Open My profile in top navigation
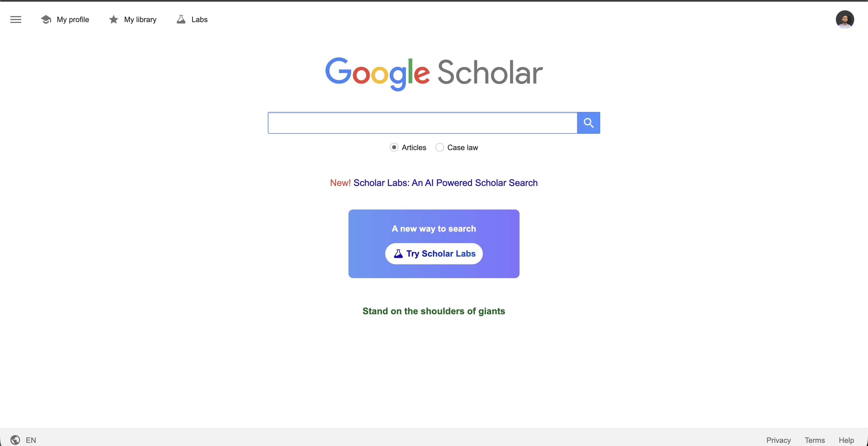Screen dimensions: 868x446 [x=73, y=20]
